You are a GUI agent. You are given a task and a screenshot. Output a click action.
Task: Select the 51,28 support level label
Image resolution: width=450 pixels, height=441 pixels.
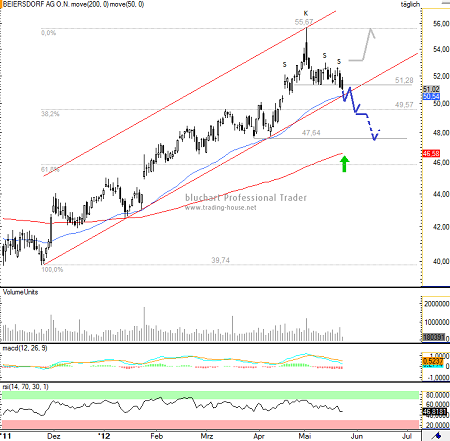[404, 80]
